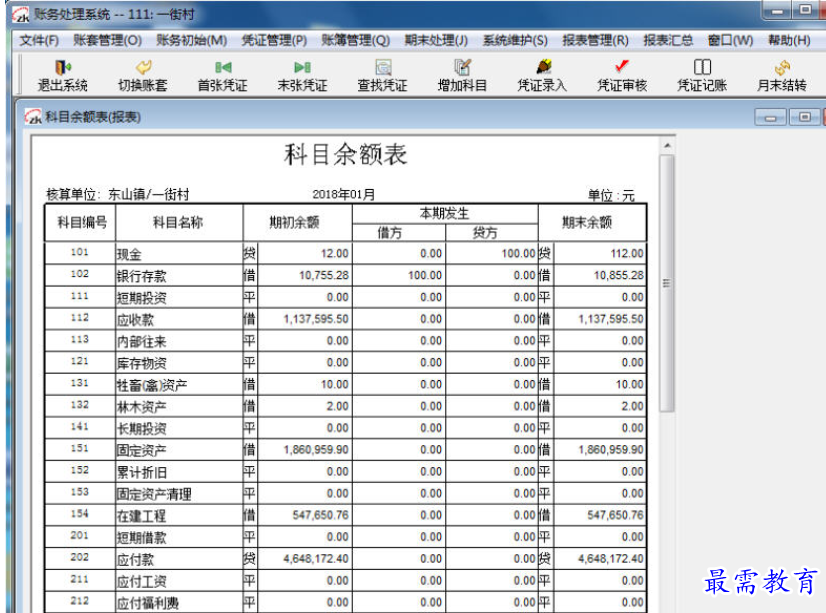Open the 文件(F) menu
The image size is (826, 613).
click(x=38, y=41)
